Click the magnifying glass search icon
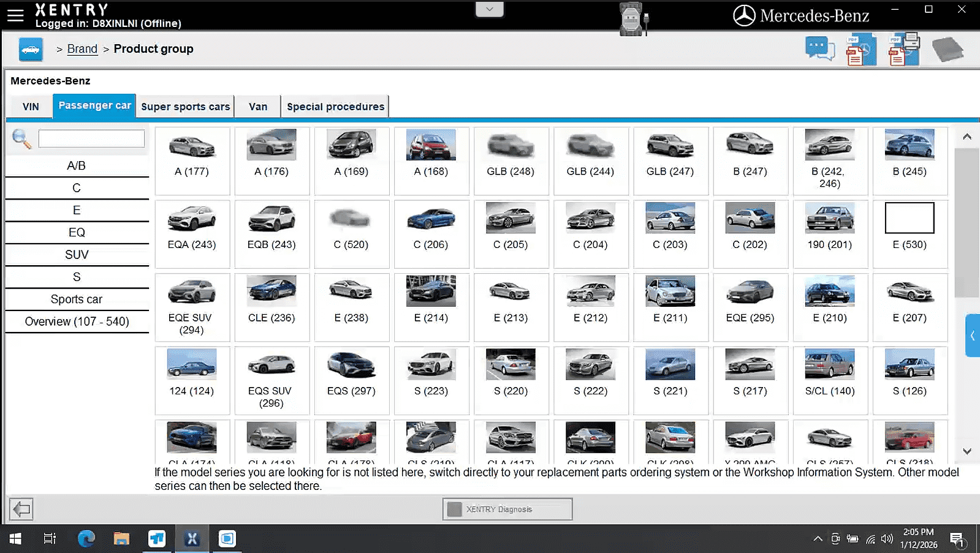Viewport: 980px width, 553px height. 21,139
